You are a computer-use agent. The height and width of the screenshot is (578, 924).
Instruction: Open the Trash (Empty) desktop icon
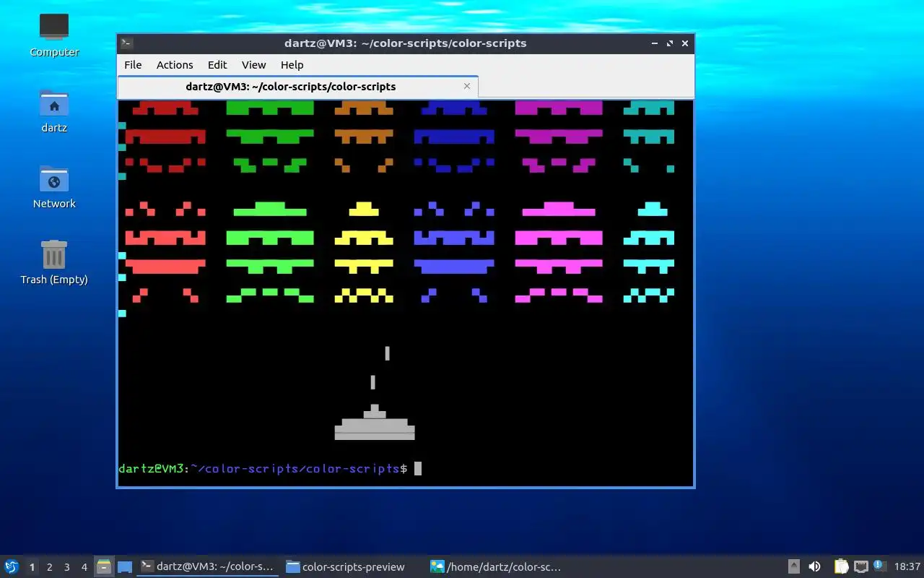tap(54, 263)
